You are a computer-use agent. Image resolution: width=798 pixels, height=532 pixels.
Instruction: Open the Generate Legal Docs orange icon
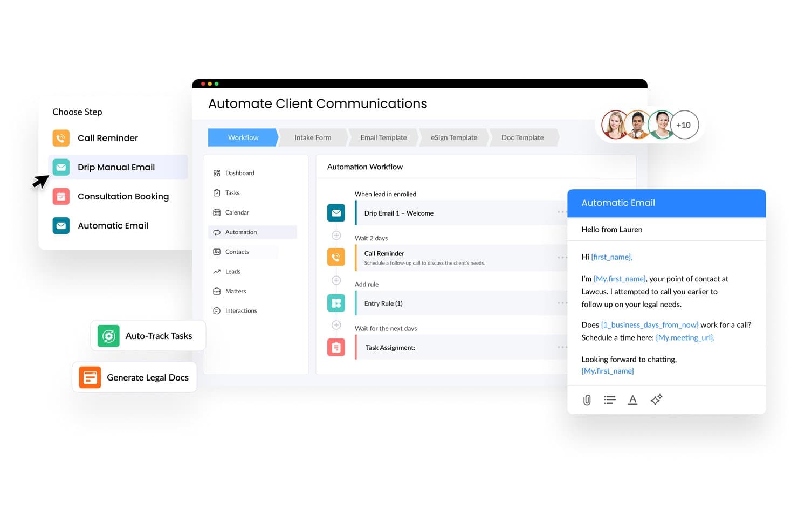coord(90,377)
